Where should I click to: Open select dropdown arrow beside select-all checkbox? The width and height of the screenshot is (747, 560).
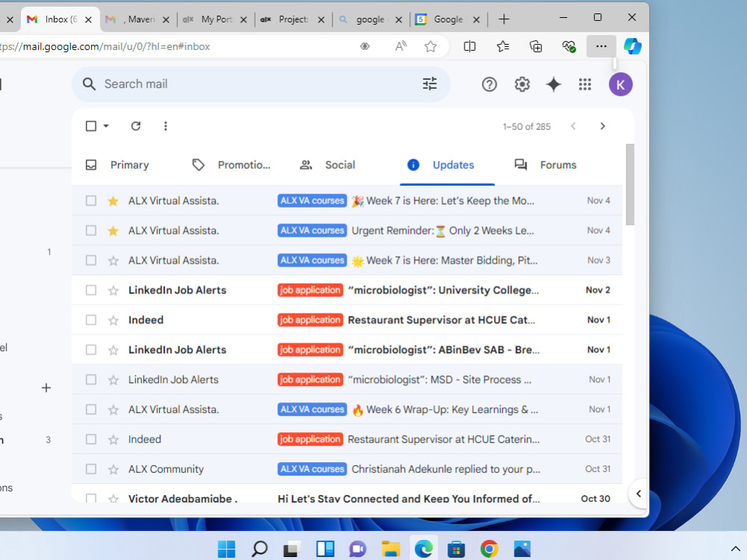(106, 125)
